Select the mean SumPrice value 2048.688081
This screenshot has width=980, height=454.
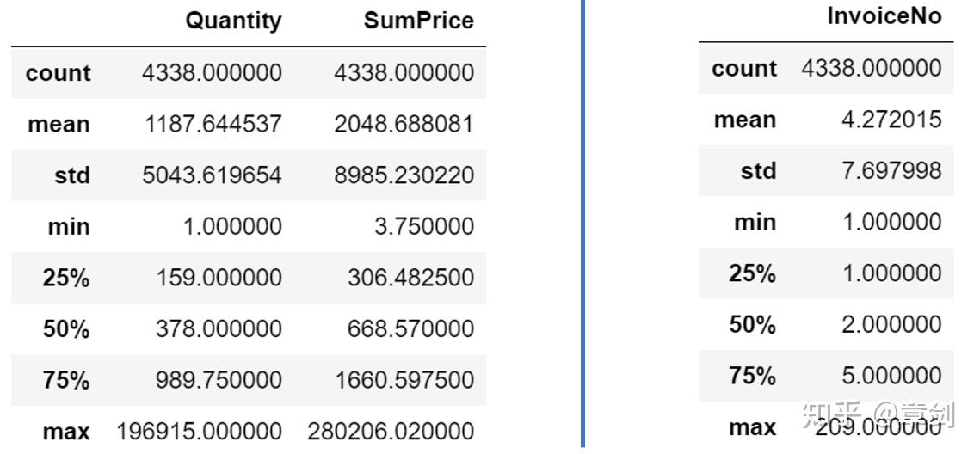pyautogui.click(x=404, y=124)
